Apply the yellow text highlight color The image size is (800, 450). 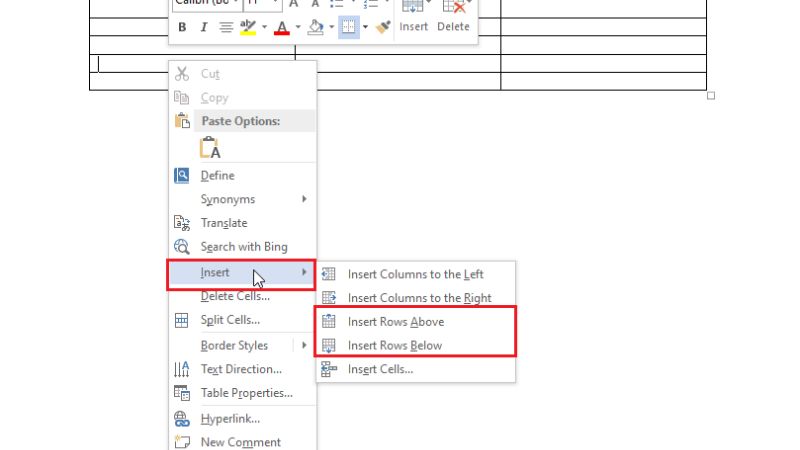click(248, 27)
